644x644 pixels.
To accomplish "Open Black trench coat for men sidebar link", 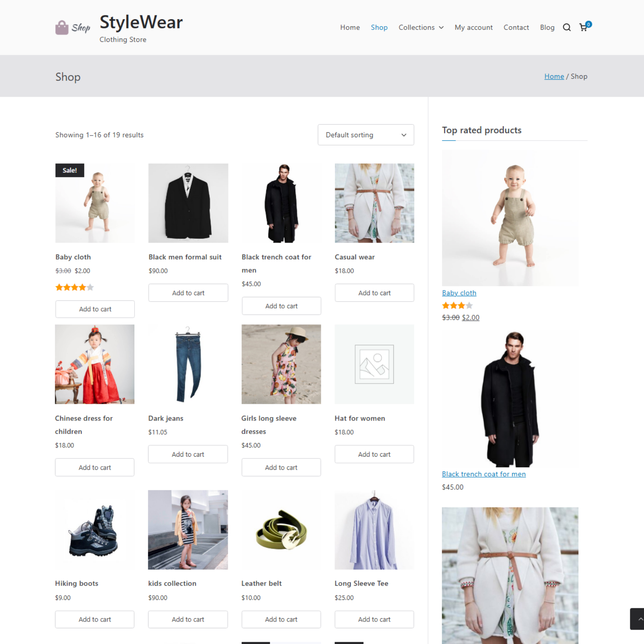I will [x=483, y=474].
